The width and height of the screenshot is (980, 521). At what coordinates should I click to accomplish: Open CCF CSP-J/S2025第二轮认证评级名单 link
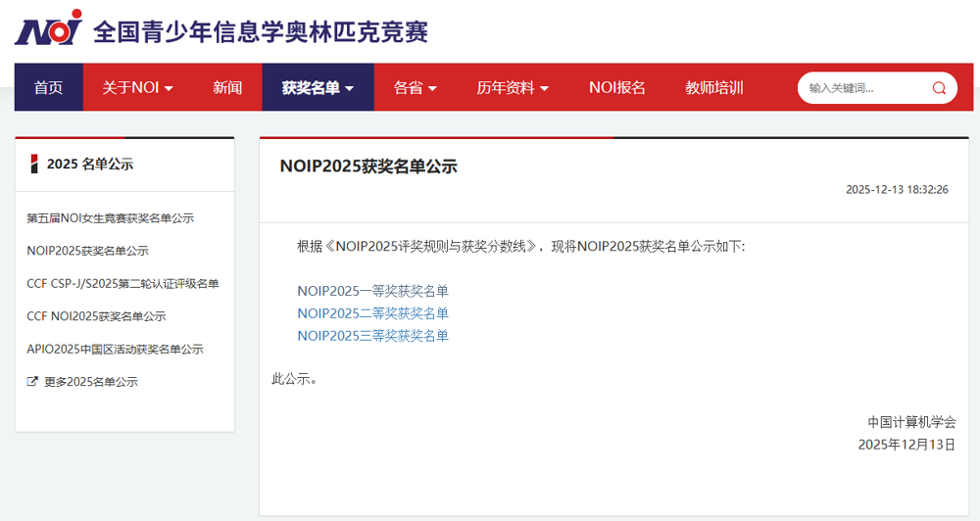pyautogui.click(x=122, y=284)
